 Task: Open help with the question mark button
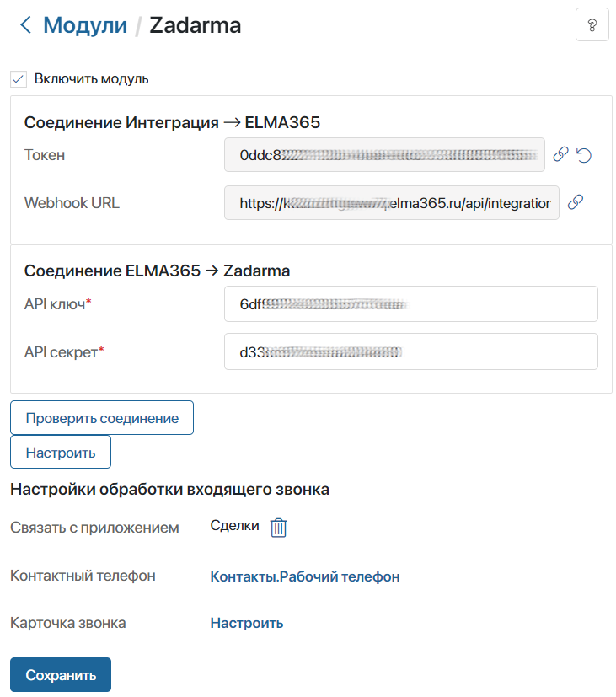coord(592,25)
